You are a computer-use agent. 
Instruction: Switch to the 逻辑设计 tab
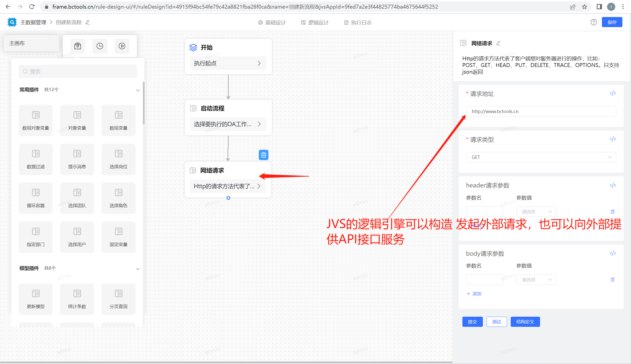(315, 22)
